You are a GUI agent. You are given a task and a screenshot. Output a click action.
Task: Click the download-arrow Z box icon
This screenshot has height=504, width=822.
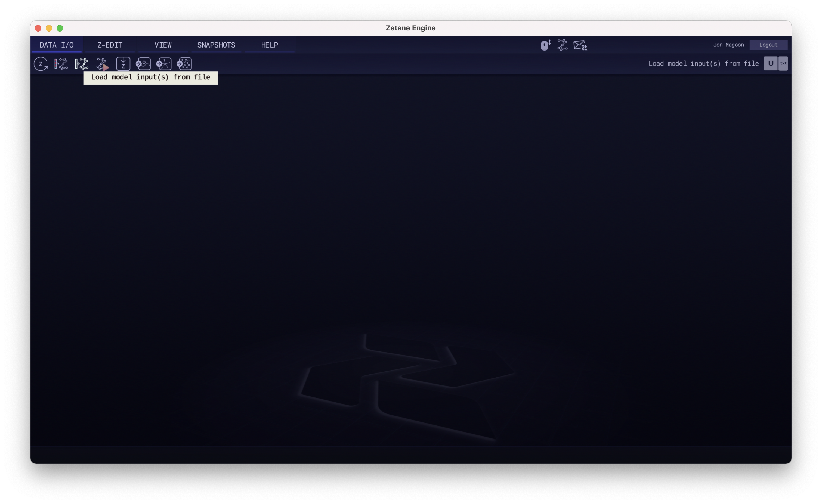tap(123, 64)
